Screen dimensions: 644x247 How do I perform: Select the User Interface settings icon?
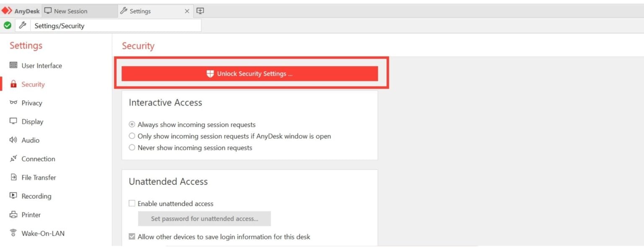[x=14, y=65]
